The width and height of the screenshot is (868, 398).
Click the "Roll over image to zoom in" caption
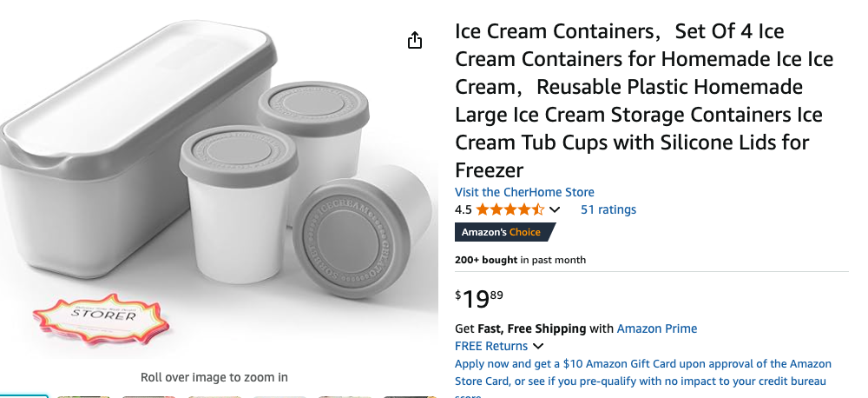pos(214,377)
